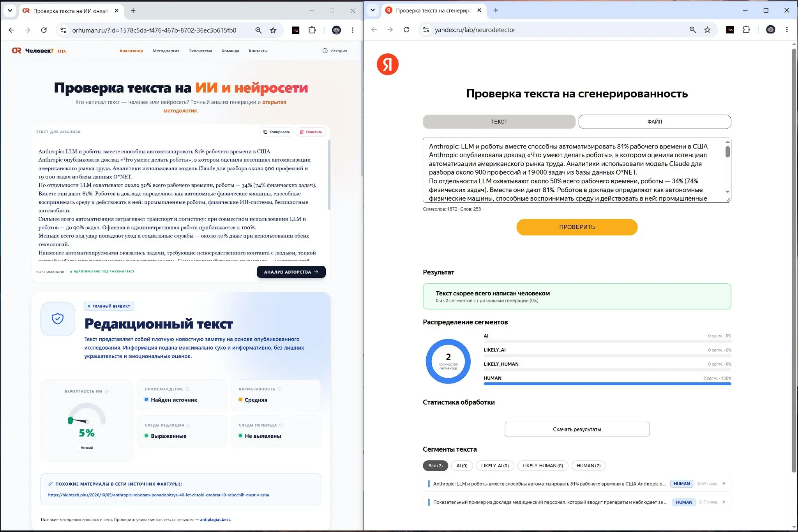Open История with the clock icon

335,51
